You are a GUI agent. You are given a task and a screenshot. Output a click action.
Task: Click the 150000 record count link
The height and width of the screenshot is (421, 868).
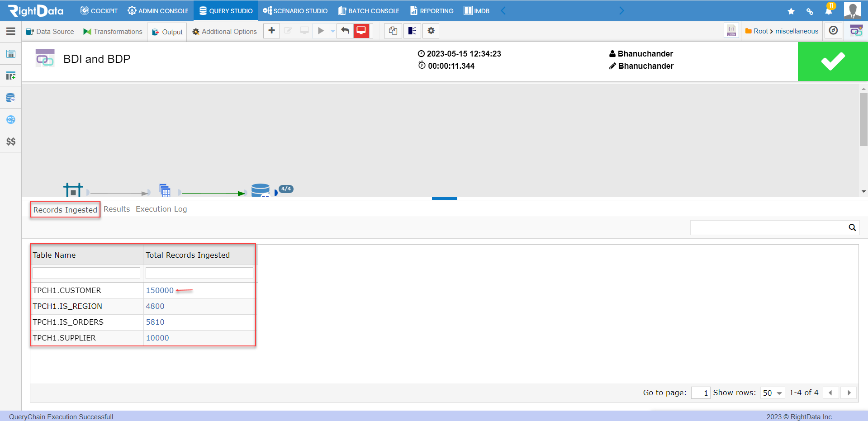click(159, 290)
